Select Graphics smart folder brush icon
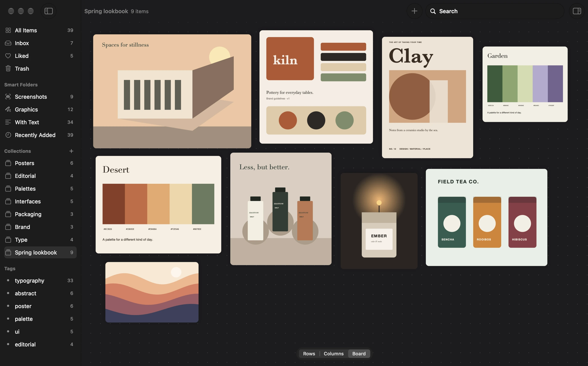The height and width of the screenshot is (366, 588). 8,109
